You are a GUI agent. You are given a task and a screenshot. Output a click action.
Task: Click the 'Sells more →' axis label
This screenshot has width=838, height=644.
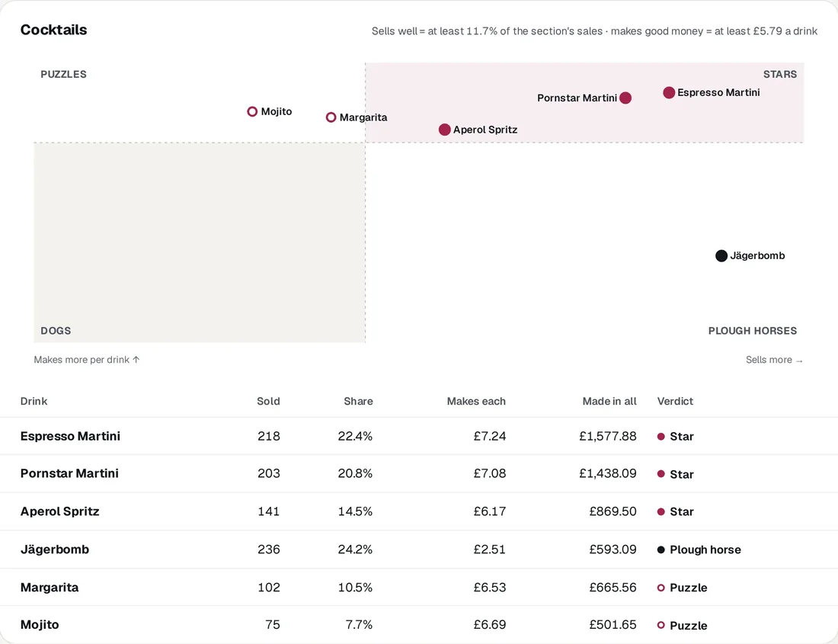[775, 360]
